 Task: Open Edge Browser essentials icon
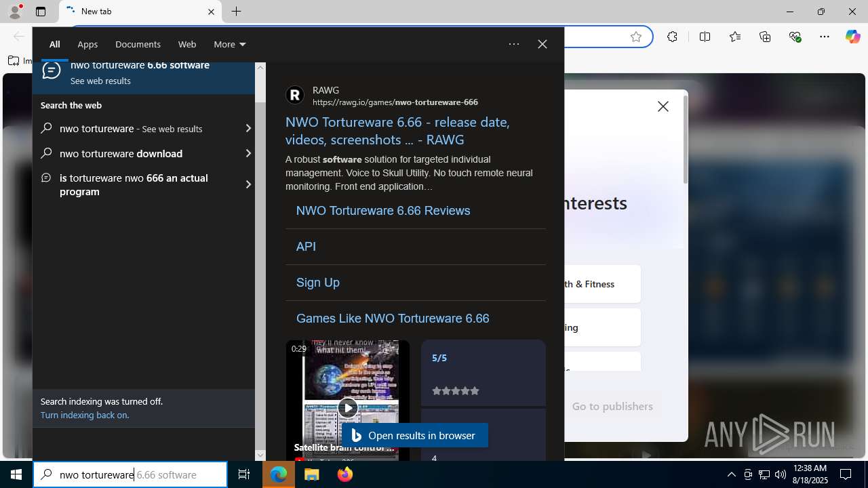click(x=795, y=37)
